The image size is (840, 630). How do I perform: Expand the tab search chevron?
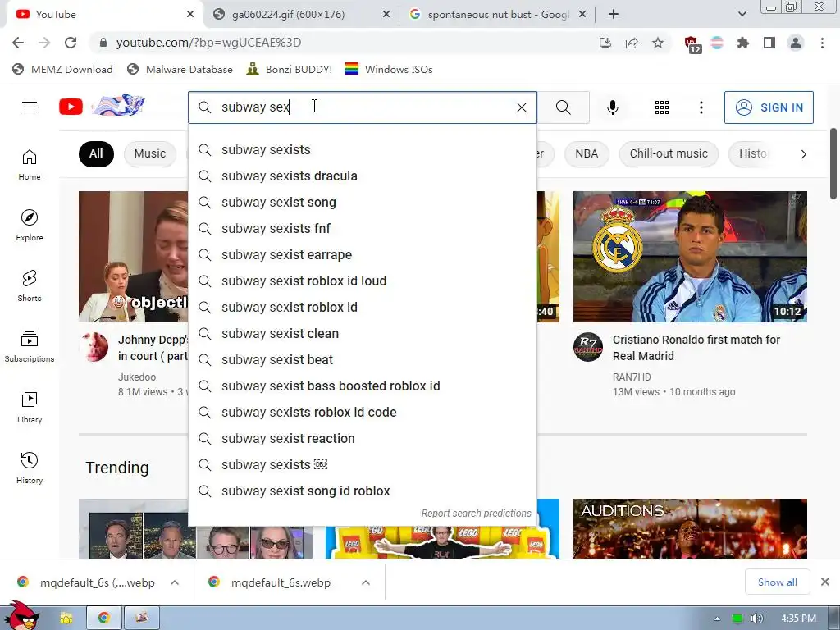[x=742, y=15]
